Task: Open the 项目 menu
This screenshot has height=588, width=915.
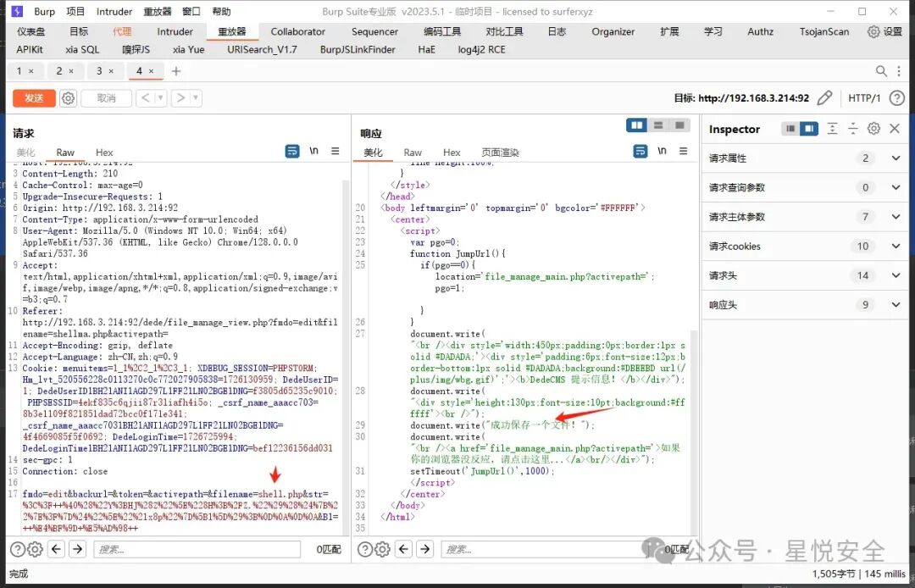Action: pos(75,12)
